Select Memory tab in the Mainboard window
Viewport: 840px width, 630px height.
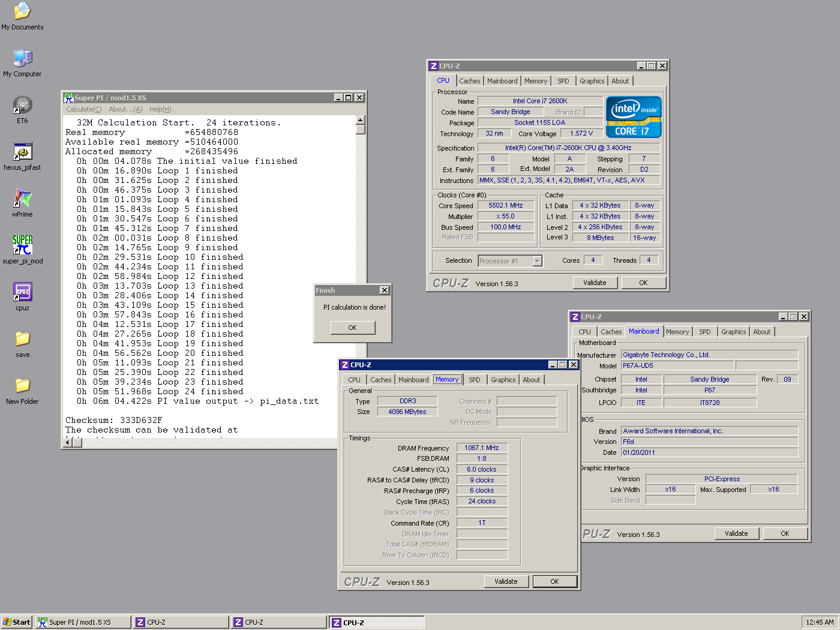pyautogui.click(x=677, y=332)
